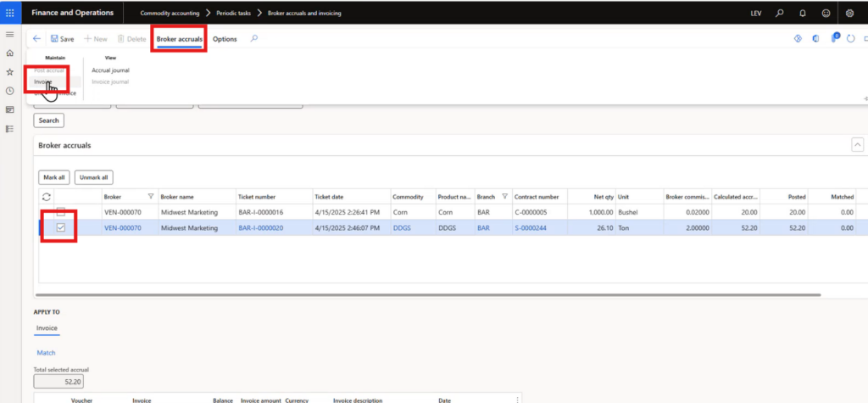868x403 pixels.
Task: Click the Search button
Action: (48, 120)
